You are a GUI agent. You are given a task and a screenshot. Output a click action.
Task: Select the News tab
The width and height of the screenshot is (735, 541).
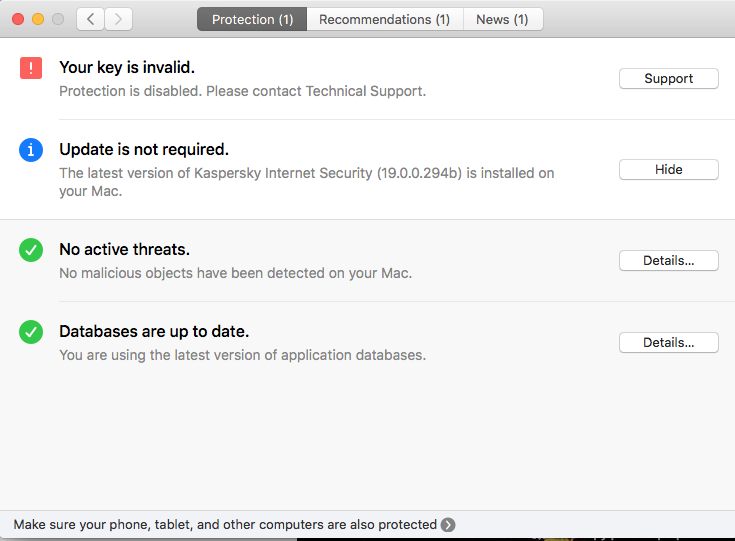(502, 19)
